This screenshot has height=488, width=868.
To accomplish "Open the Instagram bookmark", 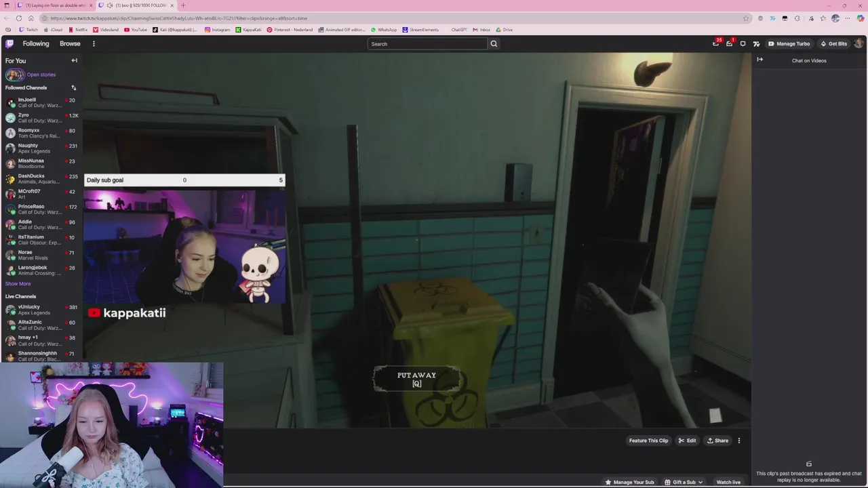I will click(x=218, y=30).
